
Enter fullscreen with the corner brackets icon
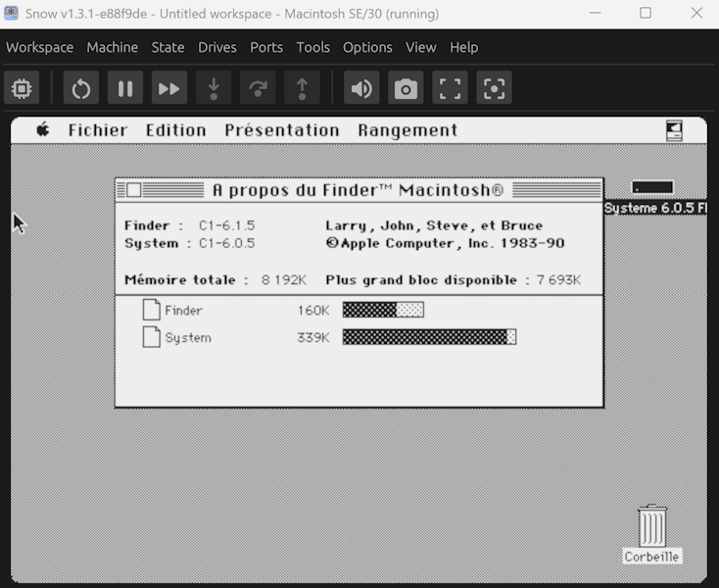[450, 87]
